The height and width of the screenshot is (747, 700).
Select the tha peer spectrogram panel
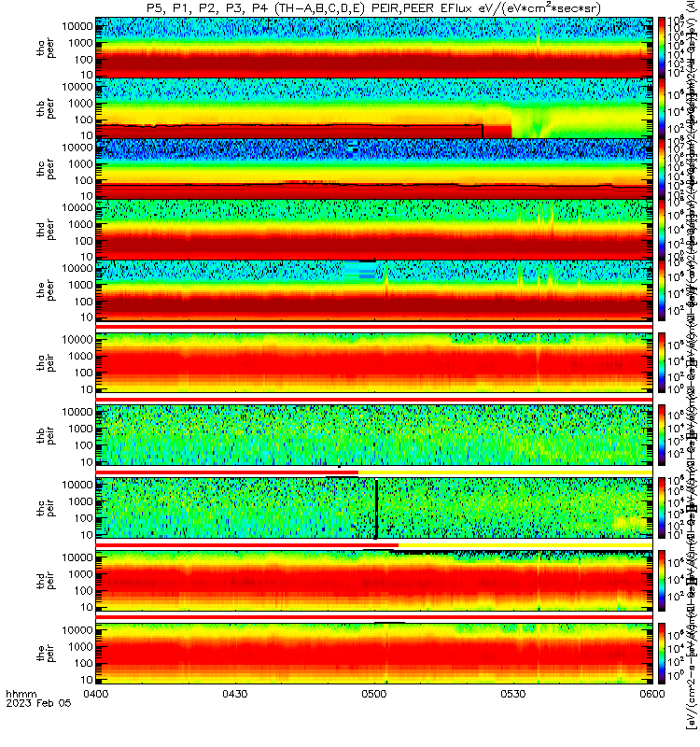point(374,48)
